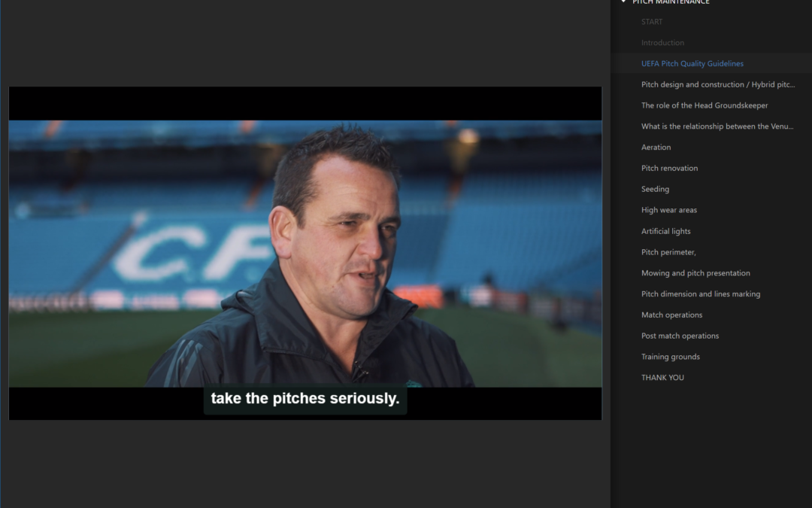
Task: Jump to Pitch renovation
Action: [x=669, y=169]
